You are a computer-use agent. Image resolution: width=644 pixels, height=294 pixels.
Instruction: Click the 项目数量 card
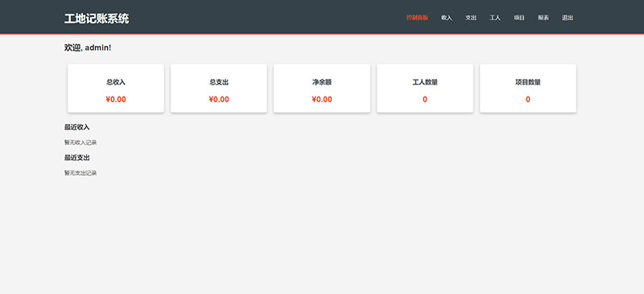[x=528, y=88]
